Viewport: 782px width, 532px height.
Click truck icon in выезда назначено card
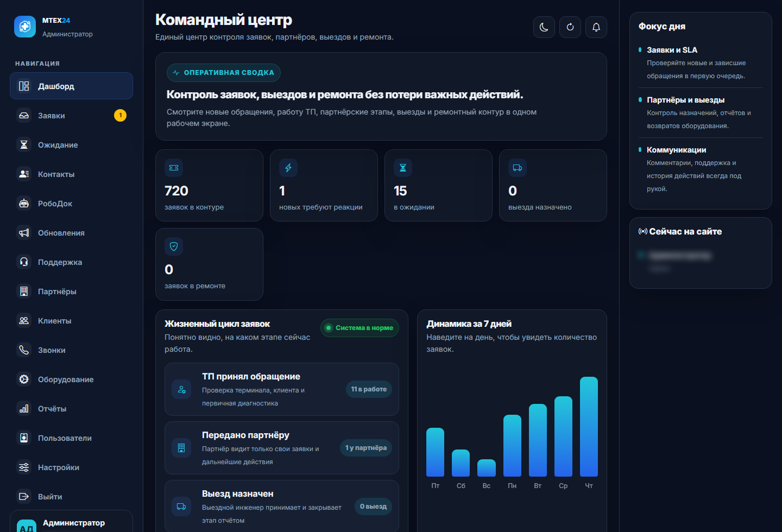click(518, 168)
